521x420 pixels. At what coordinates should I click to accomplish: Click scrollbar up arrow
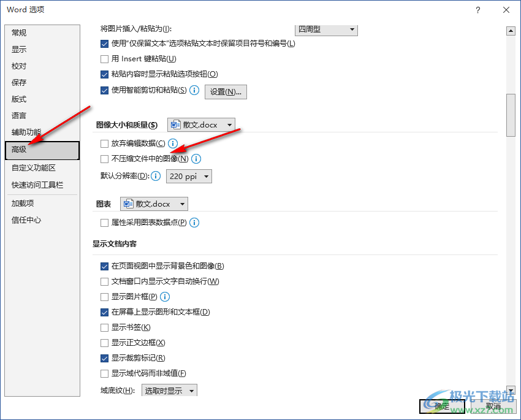[x=511, y=31]
